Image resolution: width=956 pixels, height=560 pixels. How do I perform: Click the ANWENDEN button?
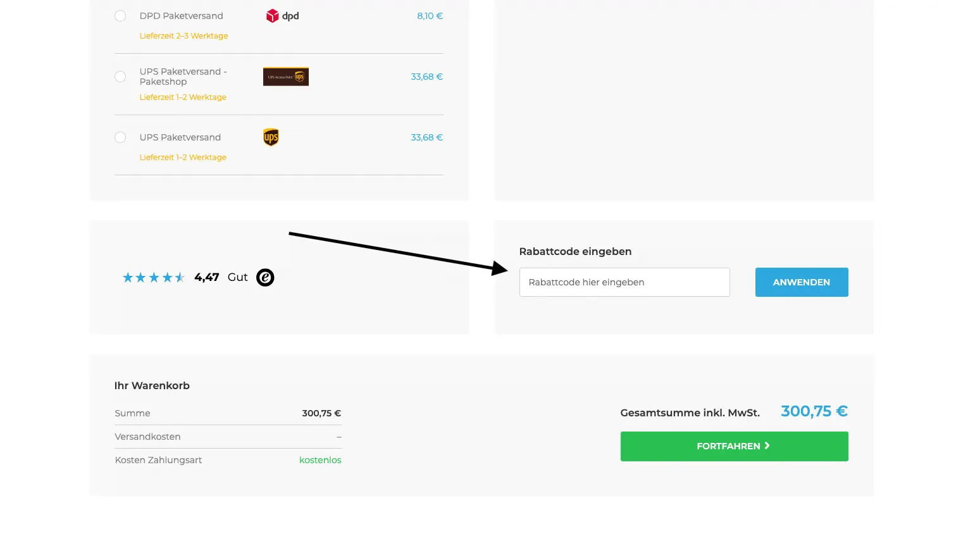(801, 282)
